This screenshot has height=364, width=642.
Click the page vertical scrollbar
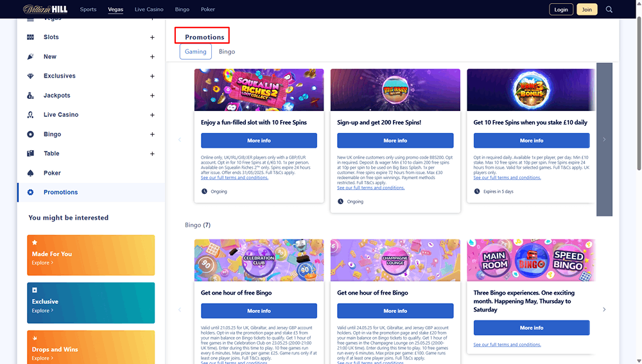(639, 93)
